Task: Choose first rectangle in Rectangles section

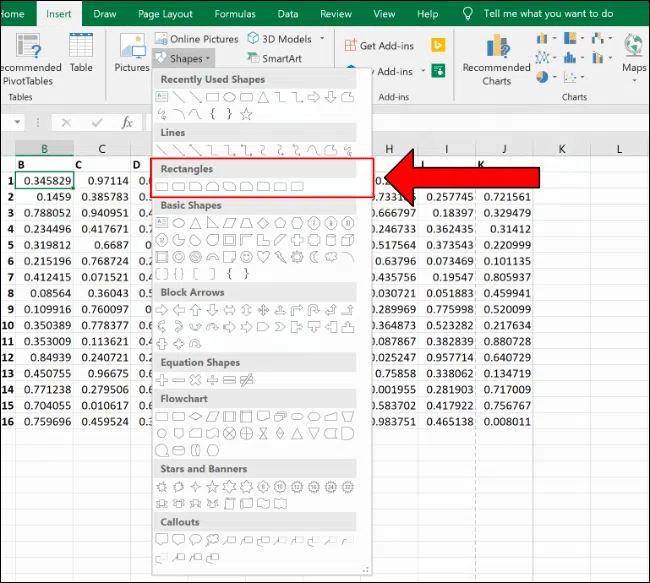Action: coord(162,187)
